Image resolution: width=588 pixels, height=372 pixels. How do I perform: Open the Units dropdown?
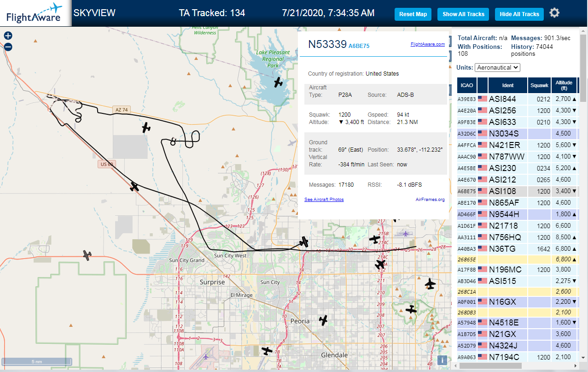pyautogui.click(x=497, y=67)
